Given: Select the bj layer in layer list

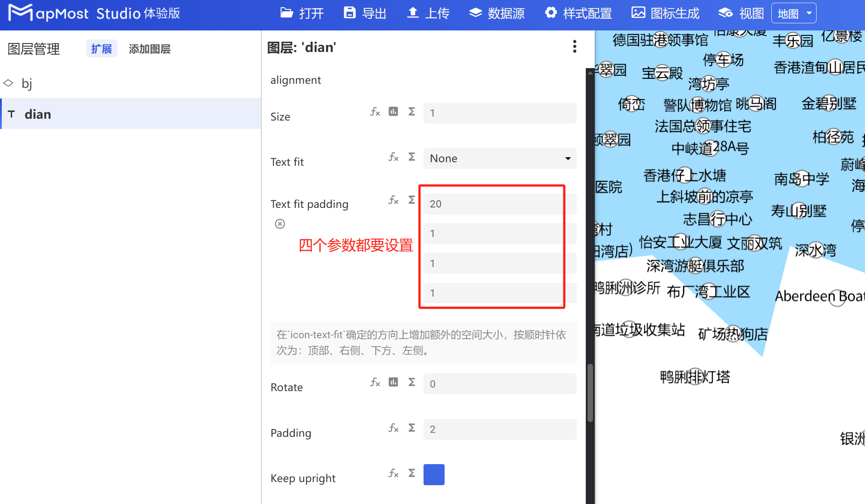Looking at the screenshot, I should (x=27, y=83).
